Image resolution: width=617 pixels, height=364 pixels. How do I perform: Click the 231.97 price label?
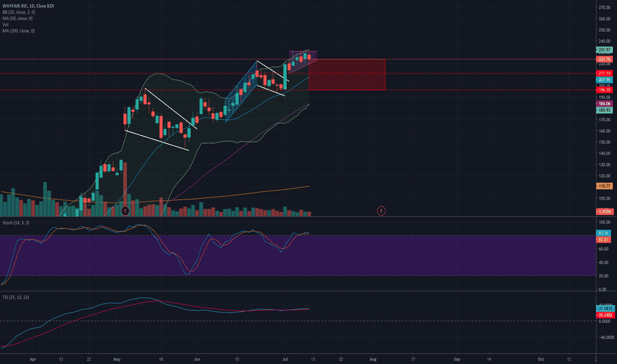point(604,50)
